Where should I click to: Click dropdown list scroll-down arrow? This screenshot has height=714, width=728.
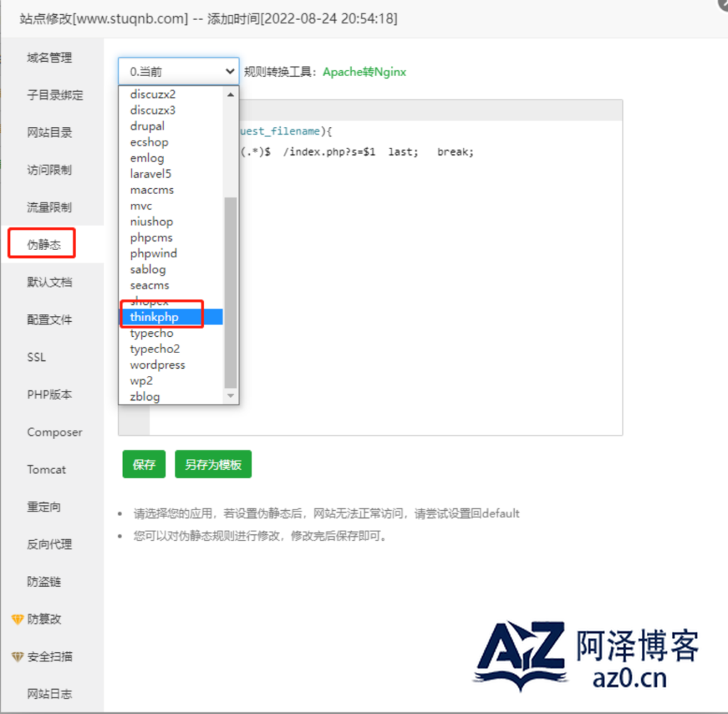231,396
